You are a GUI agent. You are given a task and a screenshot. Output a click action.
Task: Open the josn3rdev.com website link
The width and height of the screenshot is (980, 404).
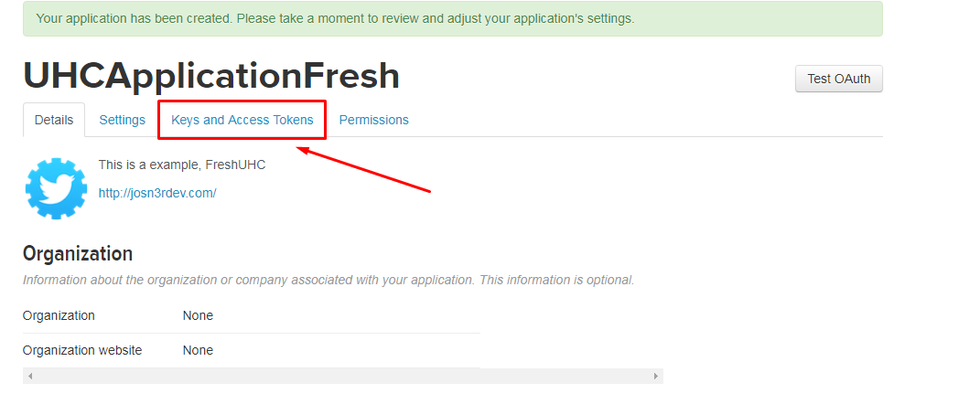157,193
